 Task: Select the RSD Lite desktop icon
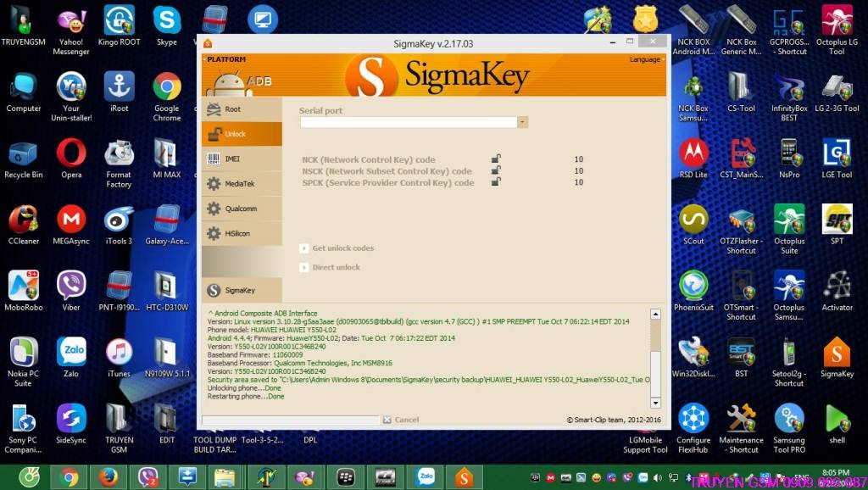[x=693, y=160]
